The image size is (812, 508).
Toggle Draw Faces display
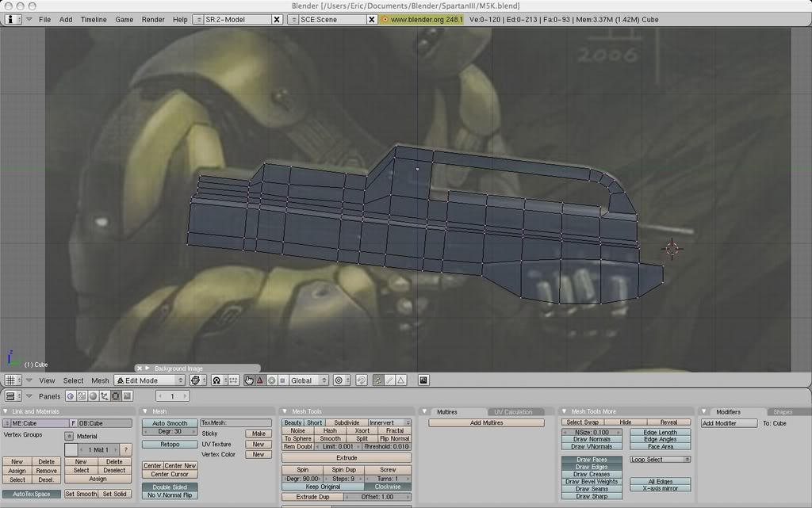click(592, 460)
